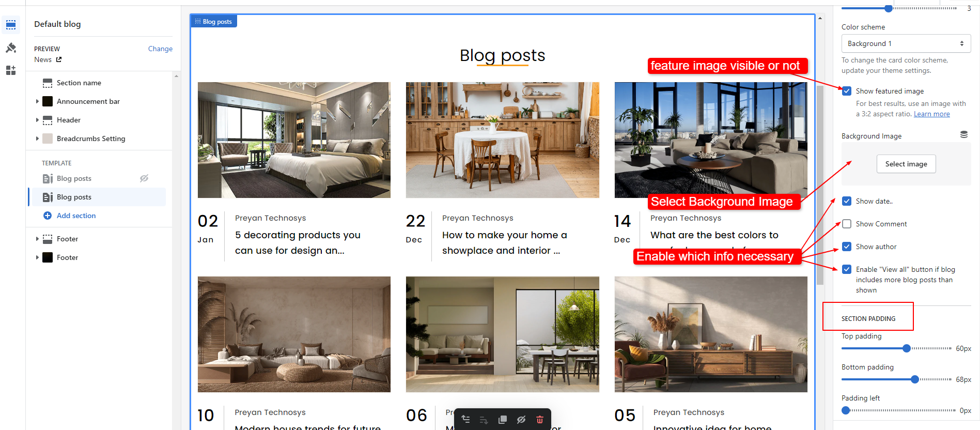Click the plus icon beside Add section

[48, 216]
